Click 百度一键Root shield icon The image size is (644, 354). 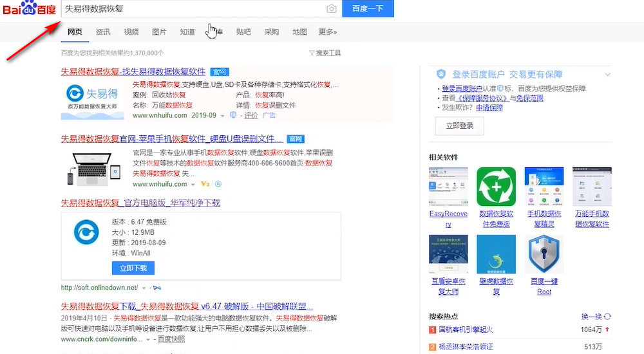(544, 254)
